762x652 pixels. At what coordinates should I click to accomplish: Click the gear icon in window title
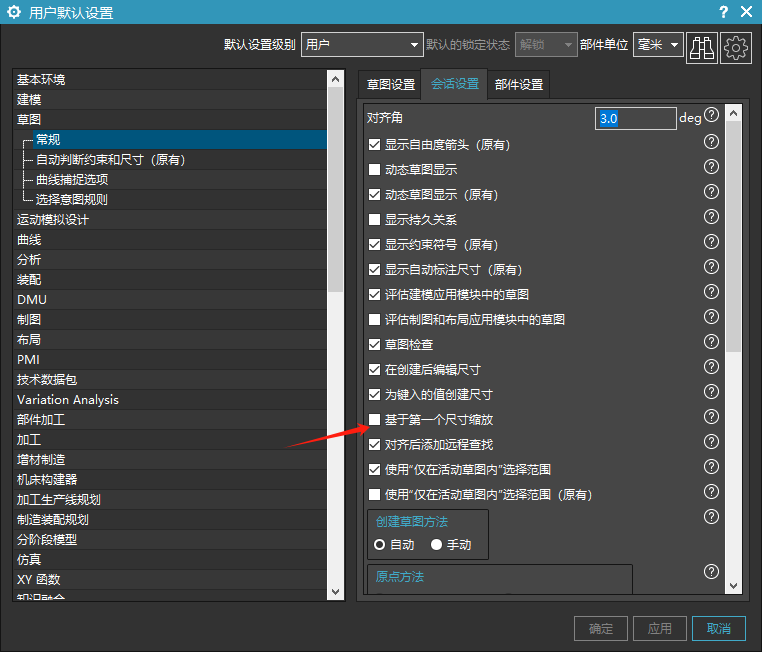coord(14,12)
